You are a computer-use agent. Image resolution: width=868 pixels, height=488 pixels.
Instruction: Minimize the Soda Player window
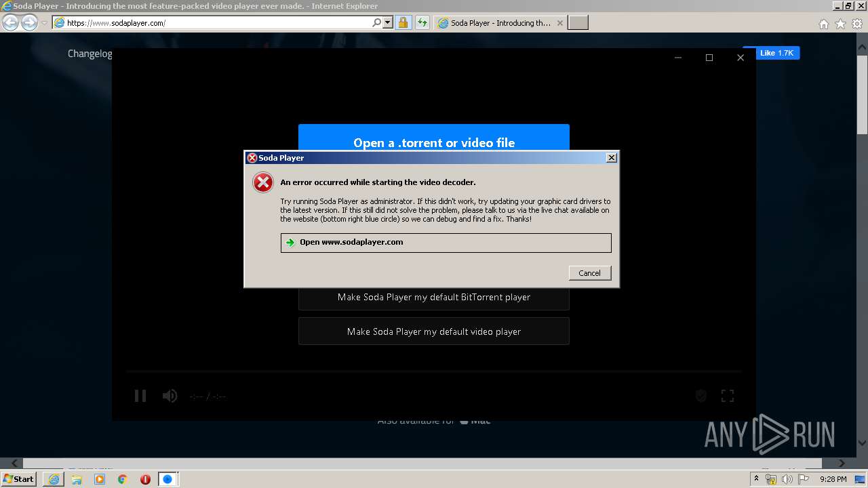[678, 58]
